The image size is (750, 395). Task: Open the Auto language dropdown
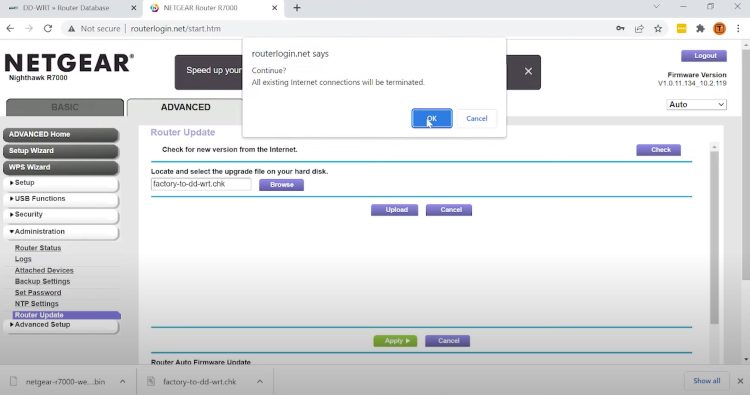click(696, 104)
